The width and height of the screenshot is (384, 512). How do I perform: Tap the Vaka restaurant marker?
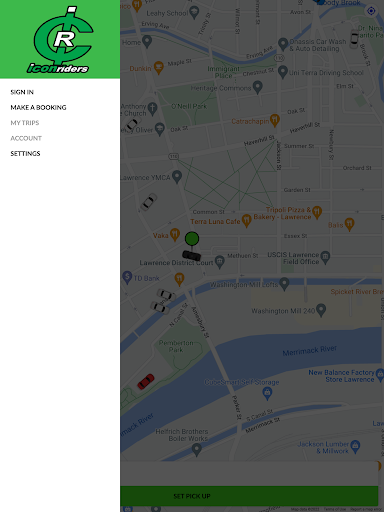tap(175, 235)
